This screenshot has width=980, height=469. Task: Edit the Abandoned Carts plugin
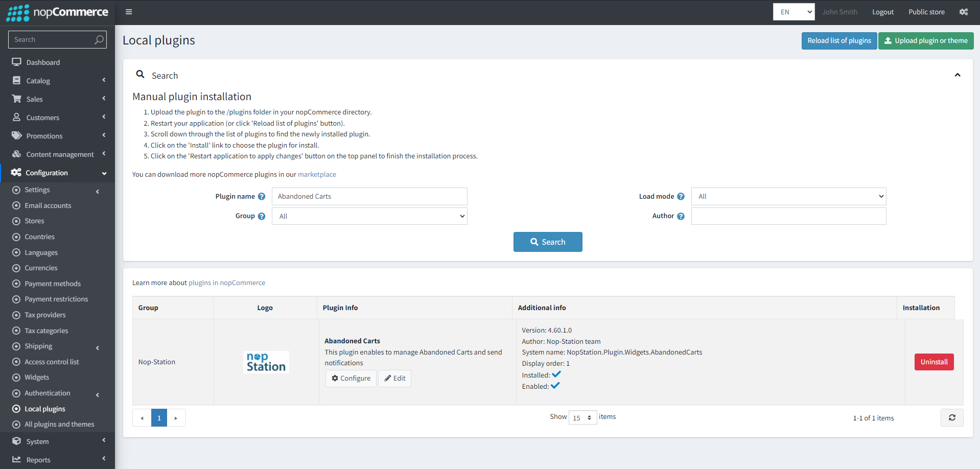[x=394, y=379]
